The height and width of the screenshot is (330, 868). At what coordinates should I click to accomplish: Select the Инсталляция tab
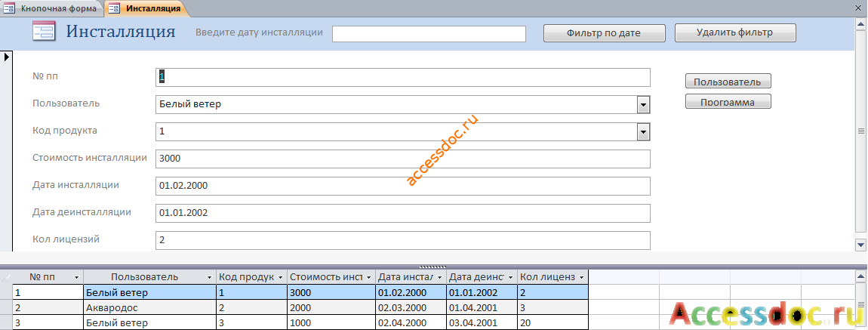146,8
